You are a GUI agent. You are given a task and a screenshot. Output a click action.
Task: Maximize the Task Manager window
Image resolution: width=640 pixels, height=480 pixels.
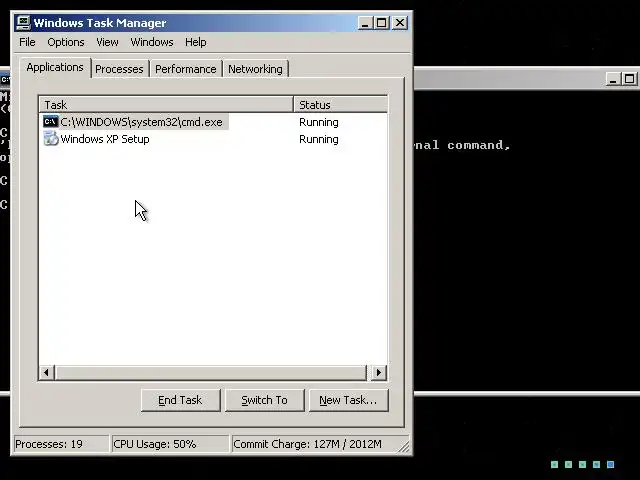(x=382, y=23)
